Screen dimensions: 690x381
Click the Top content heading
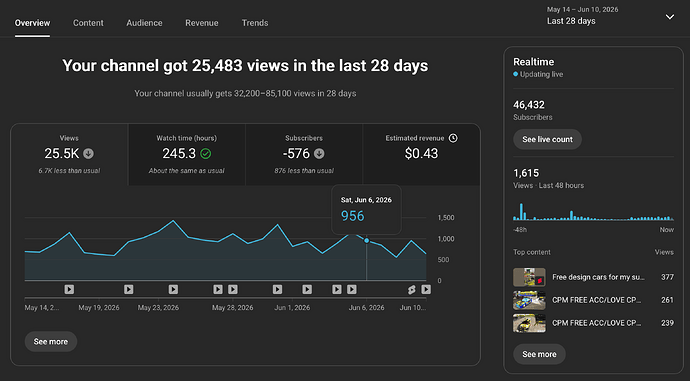(532, 252)
